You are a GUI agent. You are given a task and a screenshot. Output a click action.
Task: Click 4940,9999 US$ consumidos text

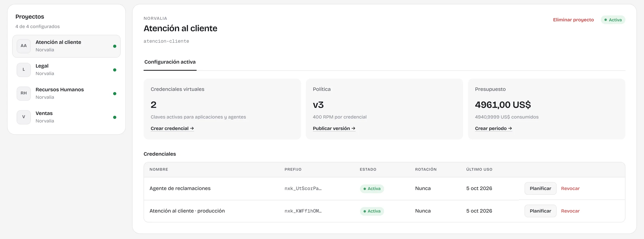(x=507, y=117)
